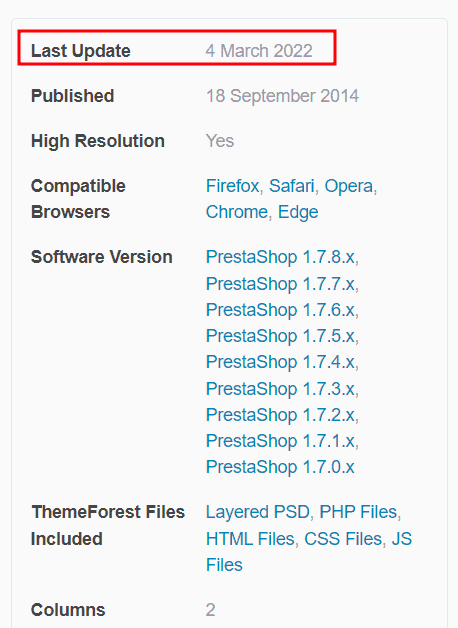Click the HTML Files link
This screenshot has width=458, height=628.
coord(250,539)
